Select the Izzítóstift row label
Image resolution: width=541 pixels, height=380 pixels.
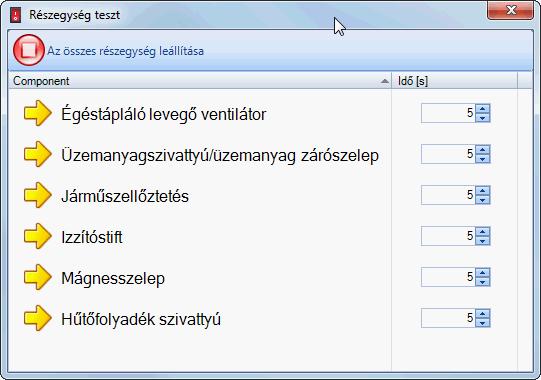click(x=92, y=237)
